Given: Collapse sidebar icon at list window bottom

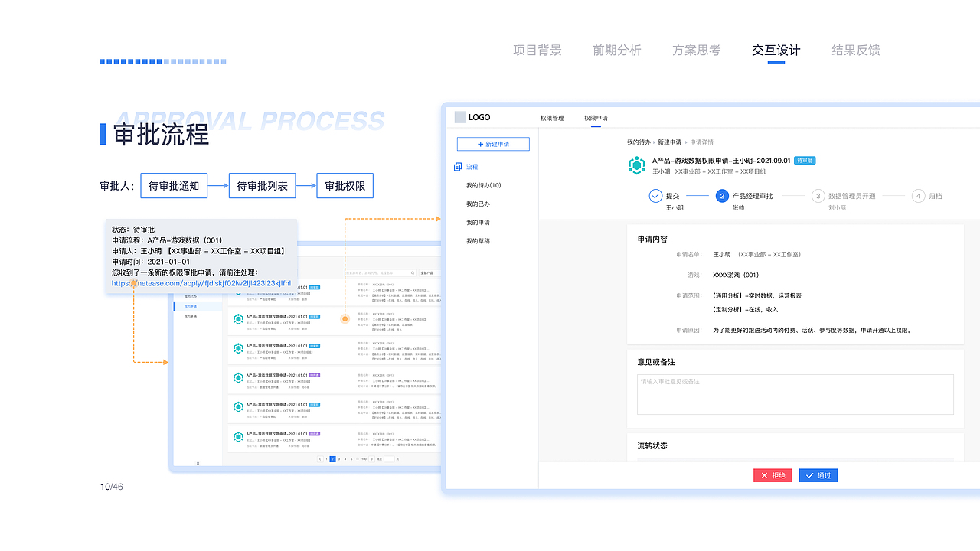Looking at the screenshot, I should (198, 463).
